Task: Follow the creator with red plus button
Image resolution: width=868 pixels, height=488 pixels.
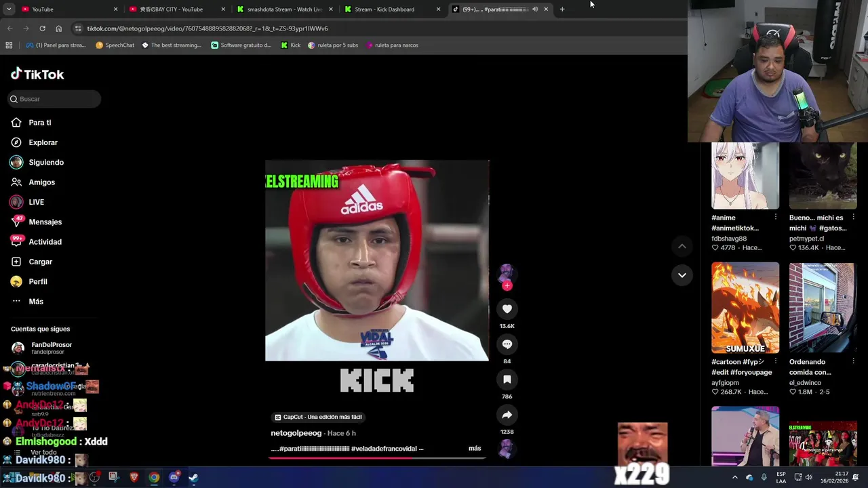Action: click(507, 286)
